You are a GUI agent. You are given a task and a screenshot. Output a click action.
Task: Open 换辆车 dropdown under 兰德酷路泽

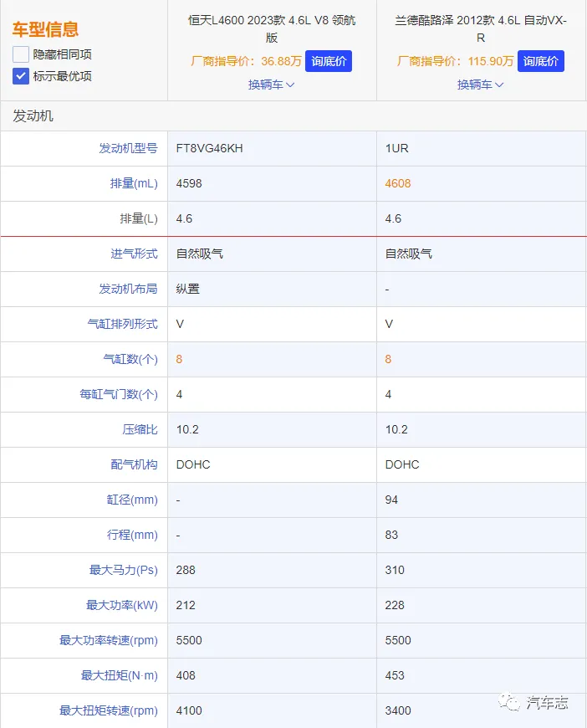click(x=480, y=85)
